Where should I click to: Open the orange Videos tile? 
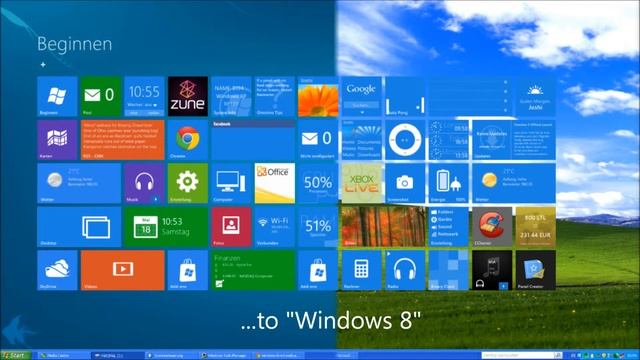click(x=122, y=270)
